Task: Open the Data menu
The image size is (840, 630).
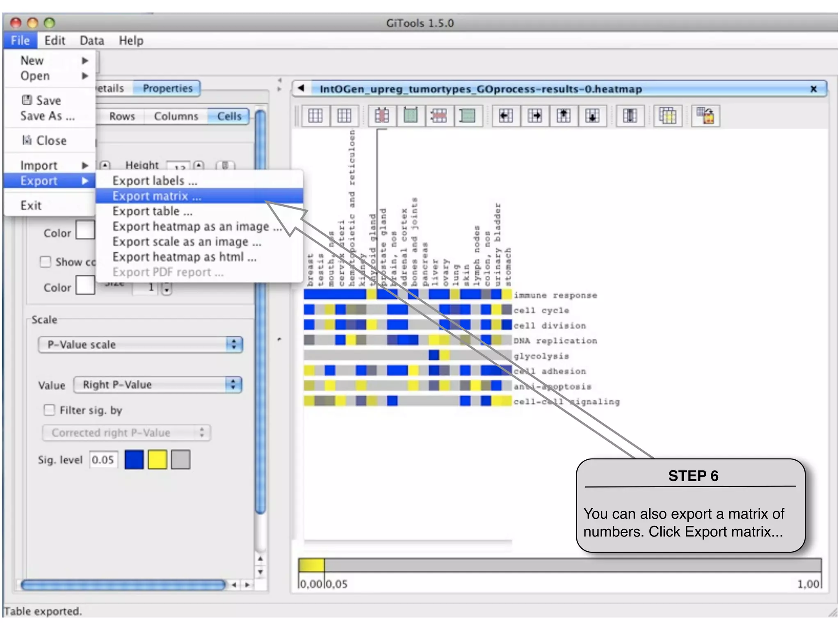Action: [91, 40]
